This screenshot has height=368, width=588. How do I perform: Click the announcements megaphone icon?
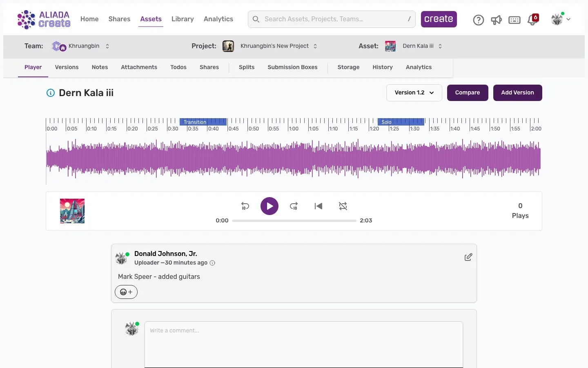click(496, 19)
